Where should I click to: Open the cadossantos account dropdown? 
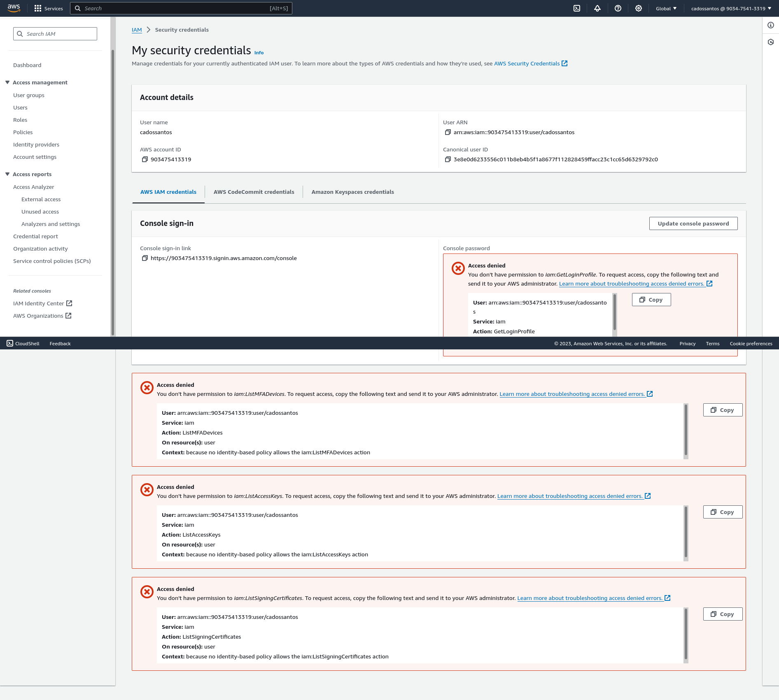[x=731, y=8]
